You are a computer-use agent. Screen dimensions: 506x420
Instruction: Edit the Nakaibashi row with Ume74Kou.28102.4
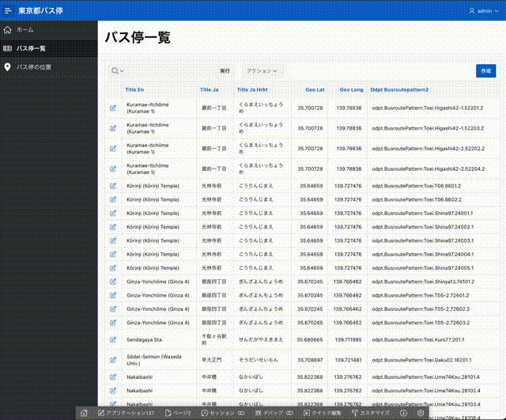(x=113, y=391)
